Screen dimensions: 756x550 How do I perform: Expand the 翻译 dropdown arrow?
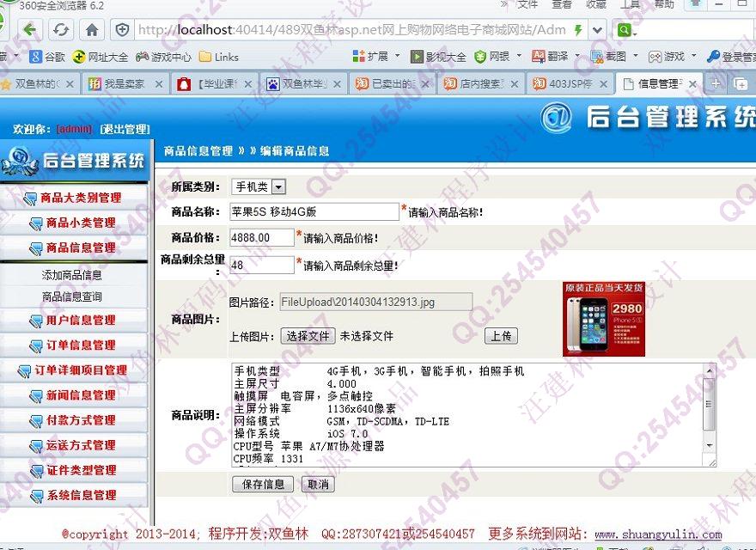pyautogui.click(x=577, y=56)
